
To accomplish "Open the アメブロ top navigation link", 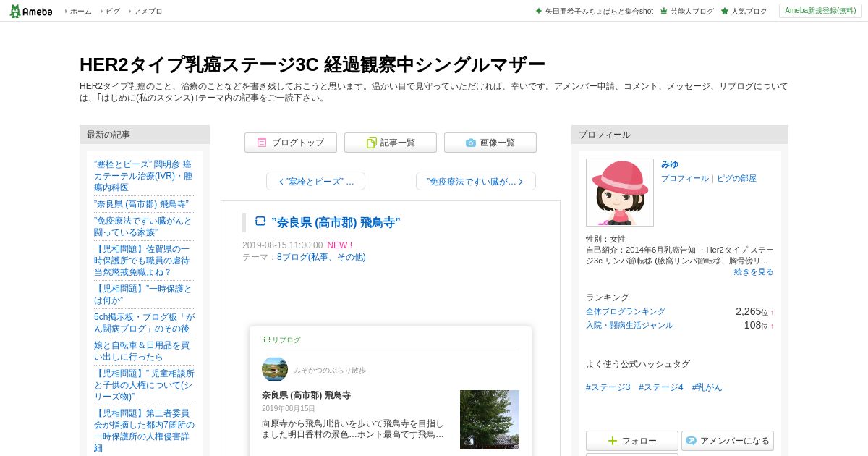I will [x=148, y=11].
